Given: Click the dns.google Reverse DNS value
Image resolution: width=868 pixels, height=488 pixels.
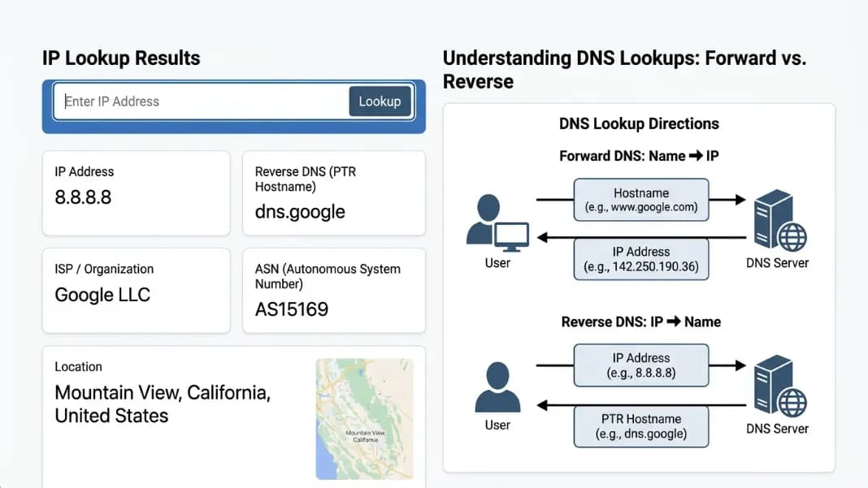Looking at the screenshot, I should click(x=300, y=212).
